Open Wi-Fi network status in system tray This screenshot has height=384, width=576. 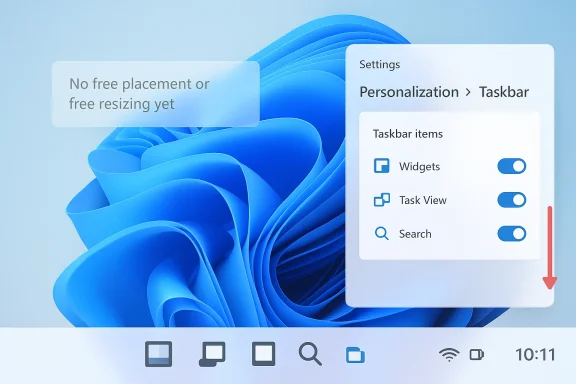(449, 354)
